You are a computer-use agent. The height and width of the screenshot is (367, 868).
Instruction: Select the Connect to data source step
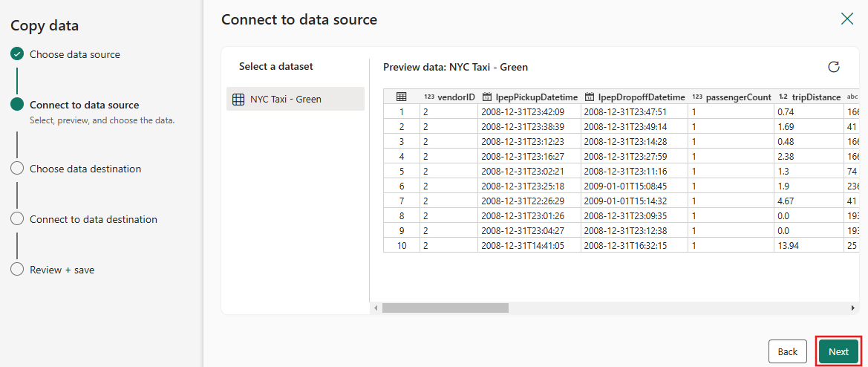point(84,105)
